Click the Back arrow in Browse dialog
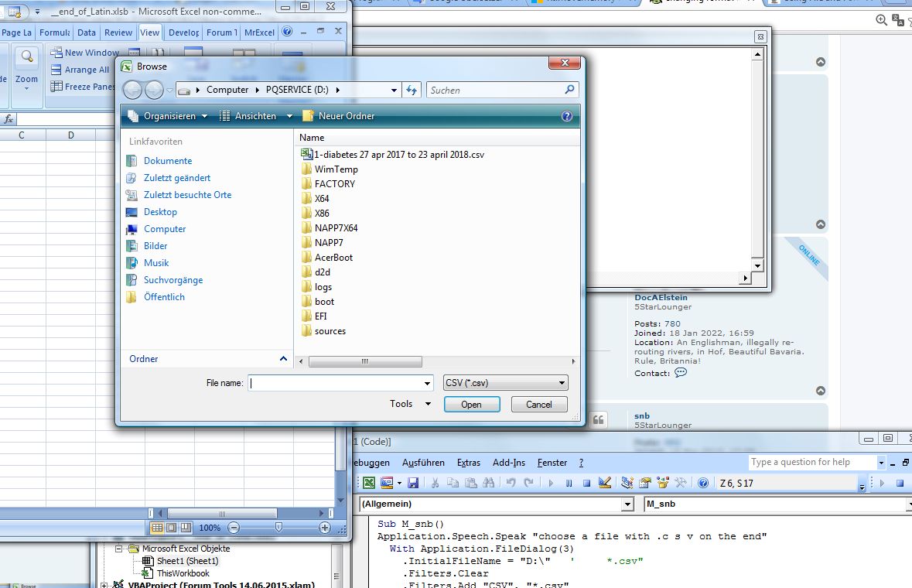 click(132, 90)
